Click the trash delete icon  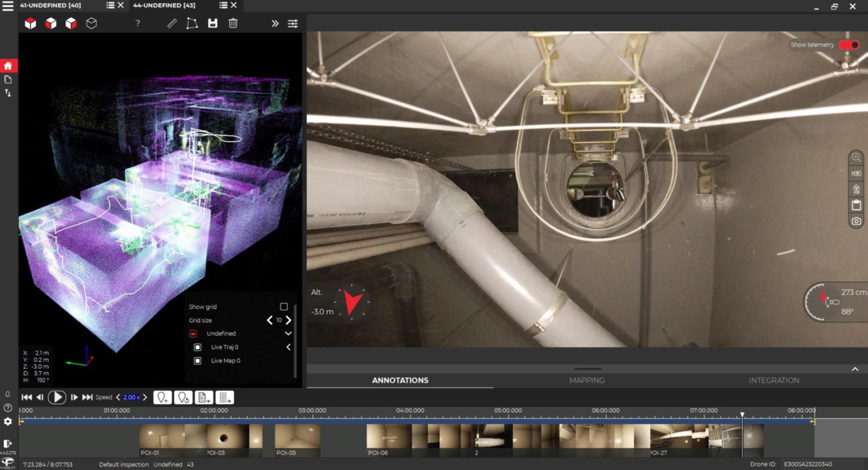pos(233,23)
